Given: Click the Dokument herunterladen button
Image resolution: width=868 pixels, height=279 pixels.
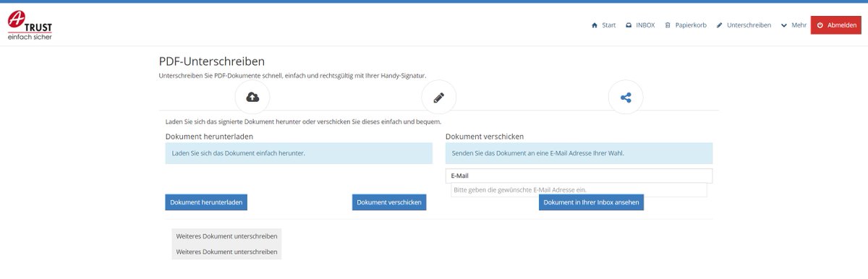Looking at the screenshot, I should pos(206,202).
